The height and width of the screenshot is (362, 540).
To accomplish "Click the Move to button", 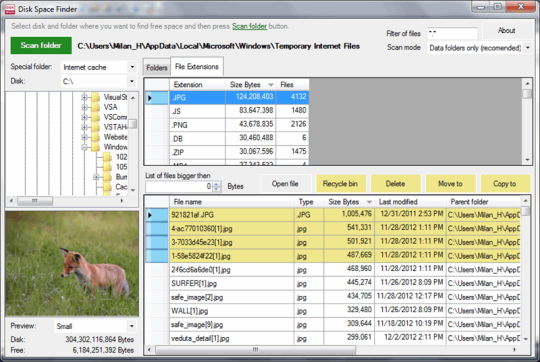I will point(450,184).
